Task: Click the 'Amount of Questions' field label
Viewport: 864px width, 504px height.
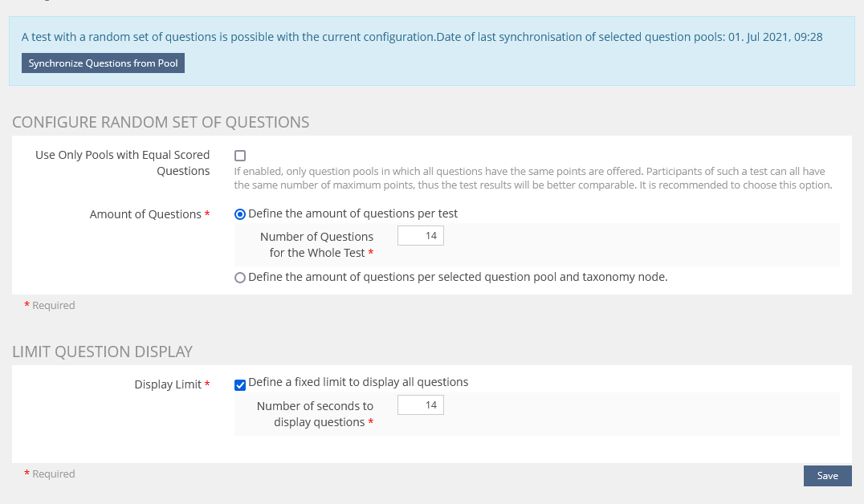Action: coord(145,214)
